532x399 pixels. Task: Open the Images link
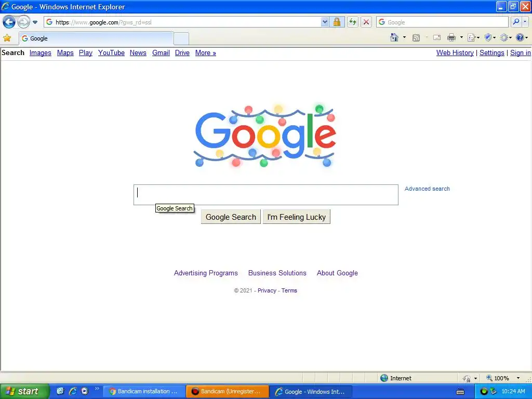[41, 53]
